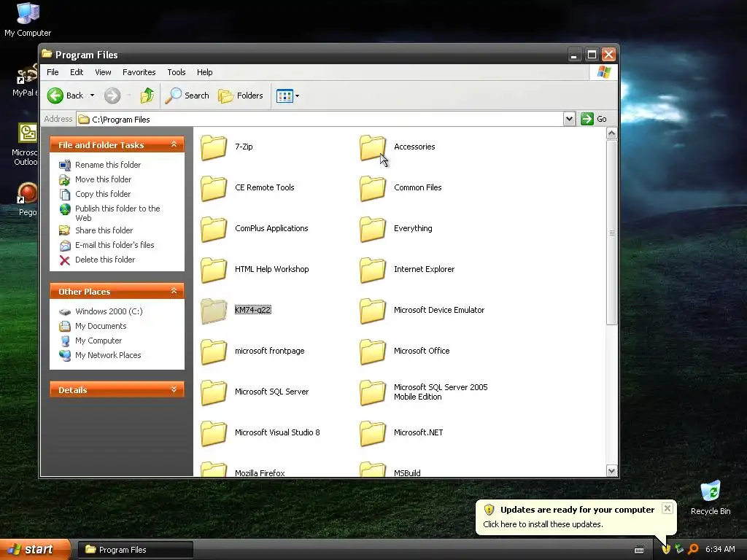Select the Microsoft Visual Studio 8 folder icon
This screenshot has height=560, width=747.
click(x=214, y=433)
